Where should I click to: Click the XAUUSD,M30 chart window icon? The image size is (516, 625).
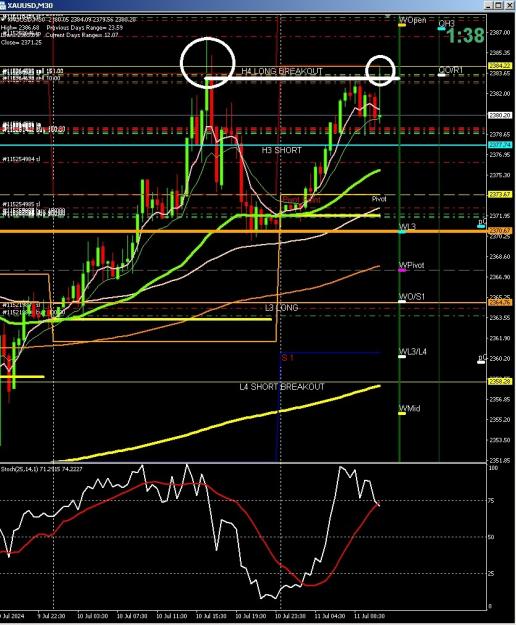3,6
